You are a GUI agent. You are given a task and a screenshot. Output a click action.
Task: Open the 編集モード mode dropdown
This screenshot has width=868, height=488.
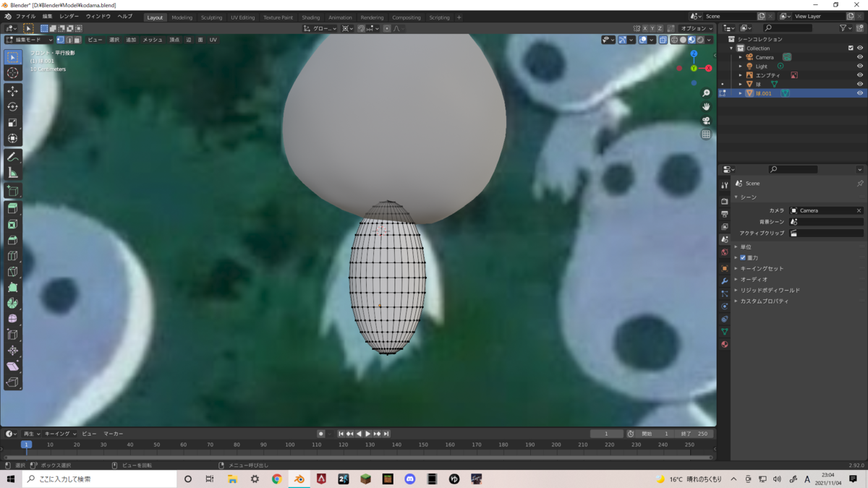tap(29, 40)
